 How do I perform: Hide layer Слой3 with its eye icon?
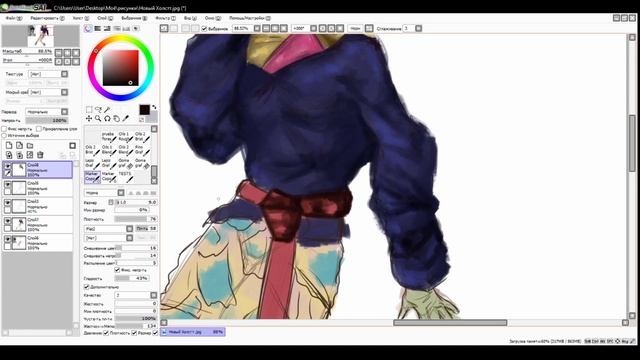(8, 202)
